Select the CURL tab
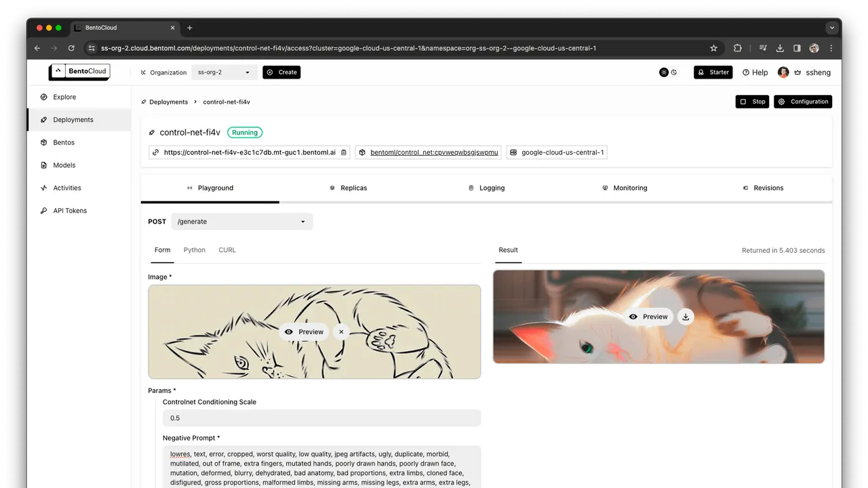The width and height of the screenshot is (868, 488). [x=227, y=250]
